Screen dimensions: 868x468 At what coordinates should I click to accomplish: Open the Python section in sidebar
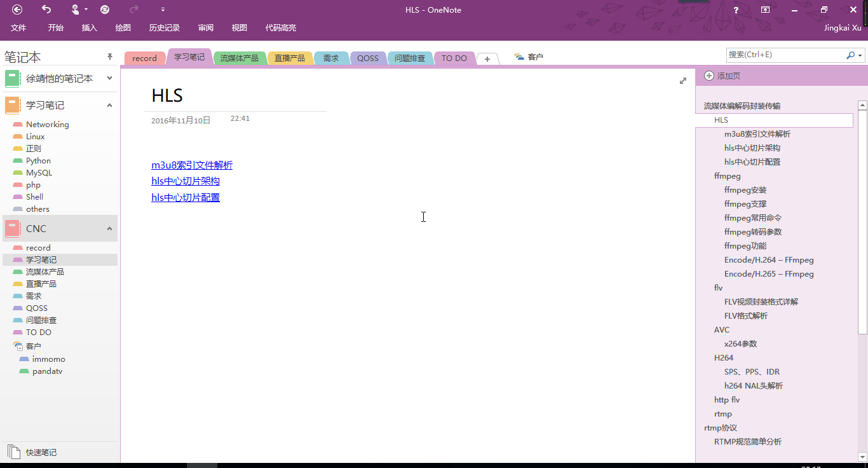tap(38, 161)
